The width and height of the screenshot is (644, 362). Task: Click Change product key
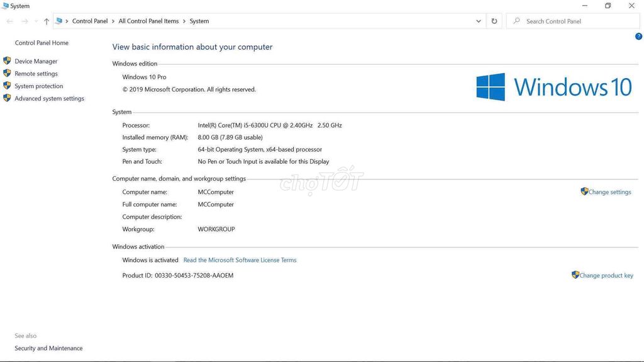tap(606, 276)
